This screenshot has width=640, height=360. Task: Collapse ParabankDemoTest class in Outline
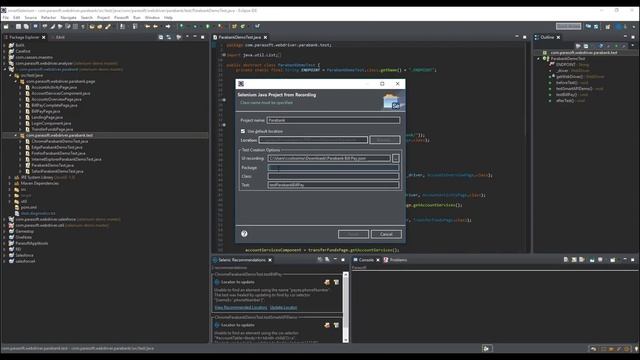pyautogui.click(x=539, y=59)
